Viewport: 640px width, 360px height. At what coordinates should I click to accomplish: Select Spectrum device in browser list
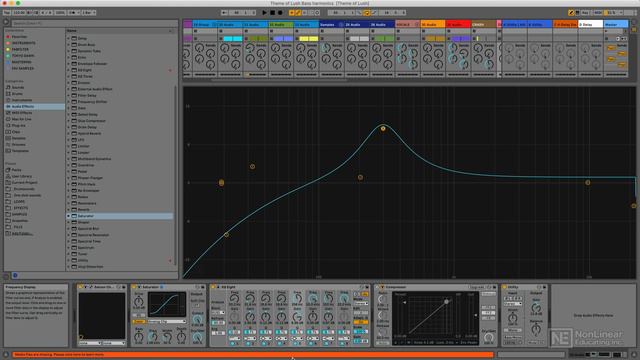click(86, 247)
